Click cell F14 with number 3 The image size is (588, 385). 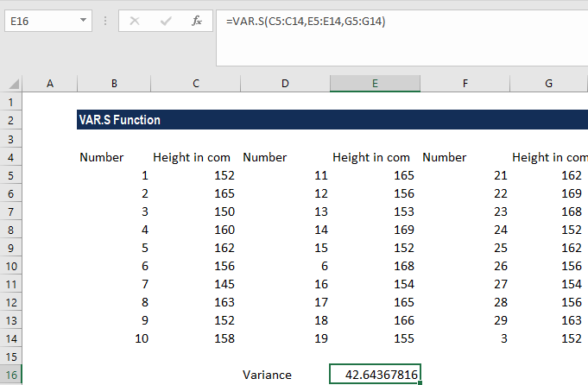465,338
